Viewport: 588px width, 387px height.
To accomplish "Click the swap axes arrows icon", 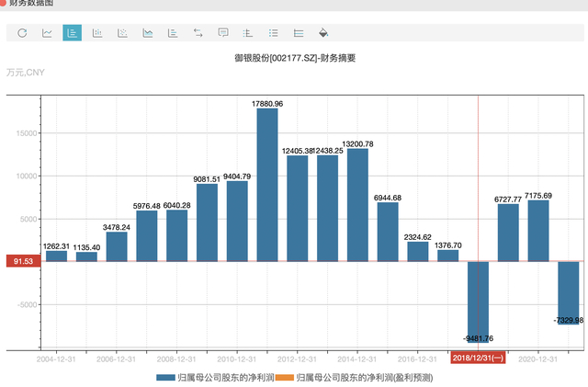I will coord(198,33).
